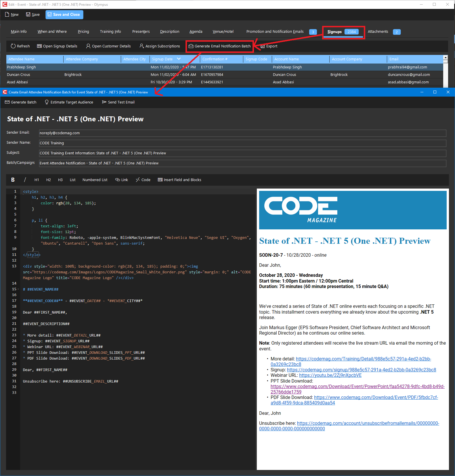Click the Sender Email input field
This screenshot has width=455, height=476.
(242, 133)
